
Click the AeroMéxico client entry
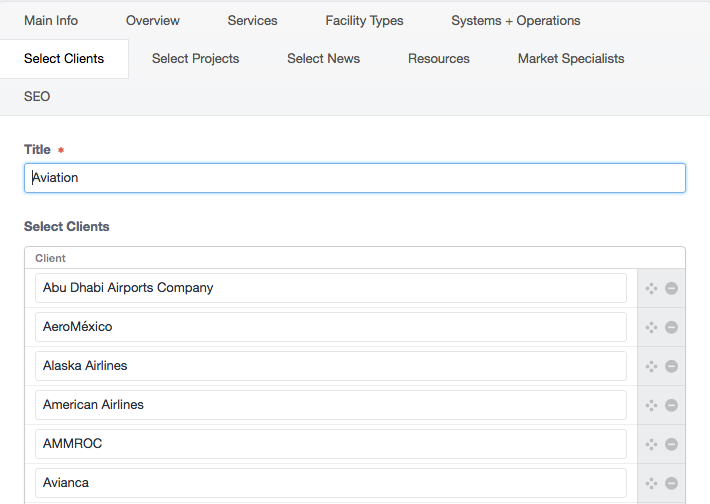point(331,327)
